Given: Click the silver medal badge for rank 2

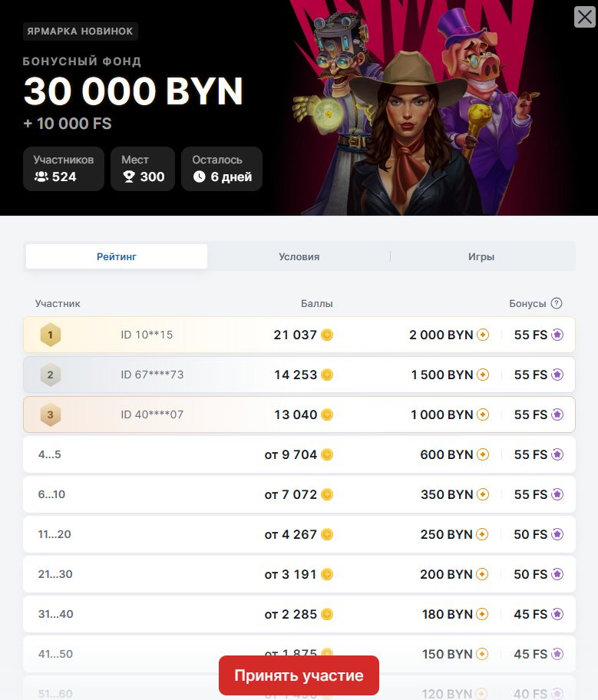Looking at the screenshot, I should [x=51, y=375].
